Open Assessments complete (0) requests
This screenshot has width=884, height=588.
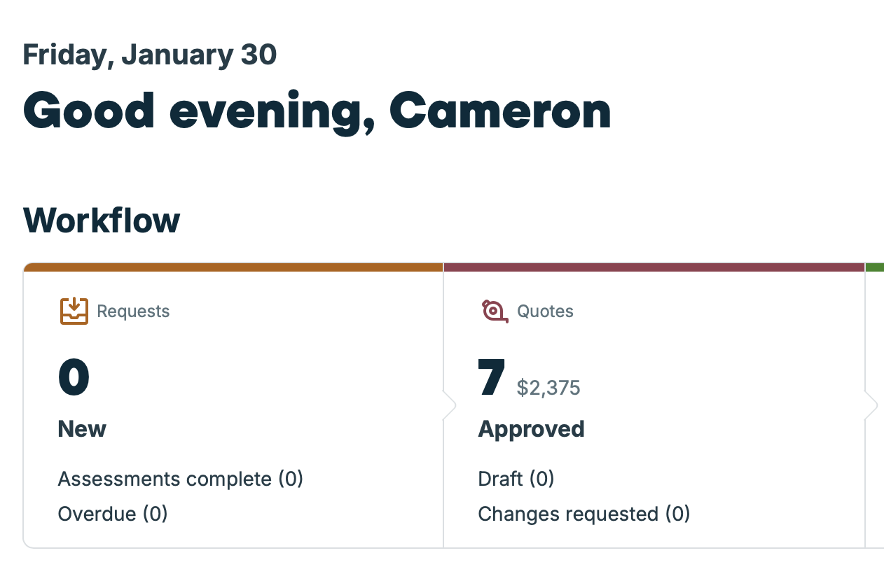180,479
